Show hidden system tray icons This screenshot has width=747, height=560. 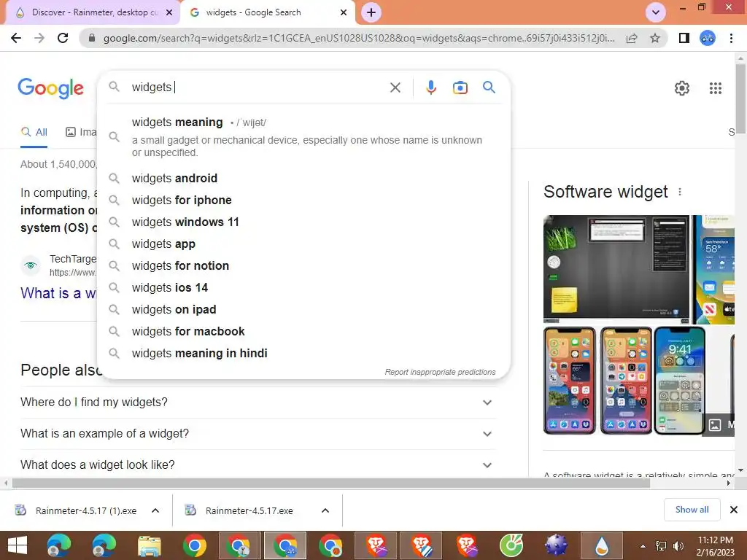(643, 546)
